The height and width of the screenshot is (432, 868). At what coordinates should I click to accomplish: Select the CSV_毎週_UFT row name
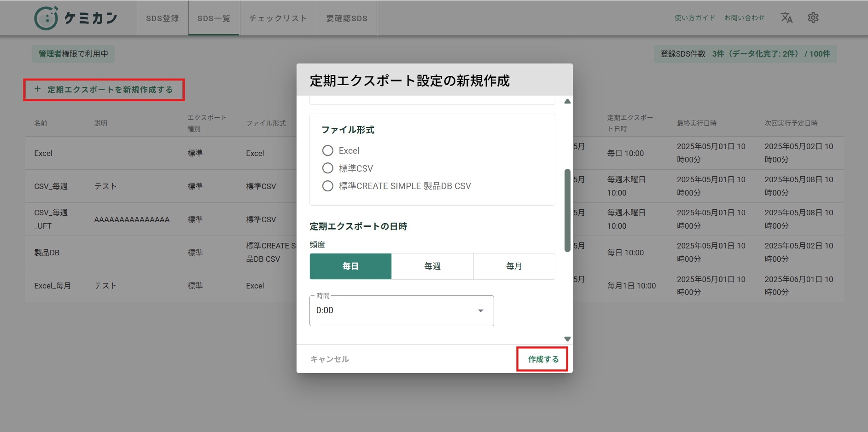tap(51, 219)
